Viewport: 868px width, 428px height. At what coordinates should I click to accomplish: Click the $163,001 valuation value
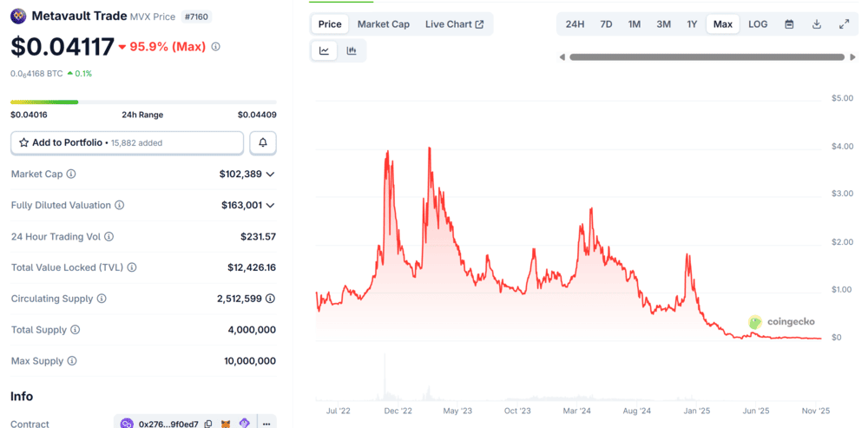(x=241, y=205)
